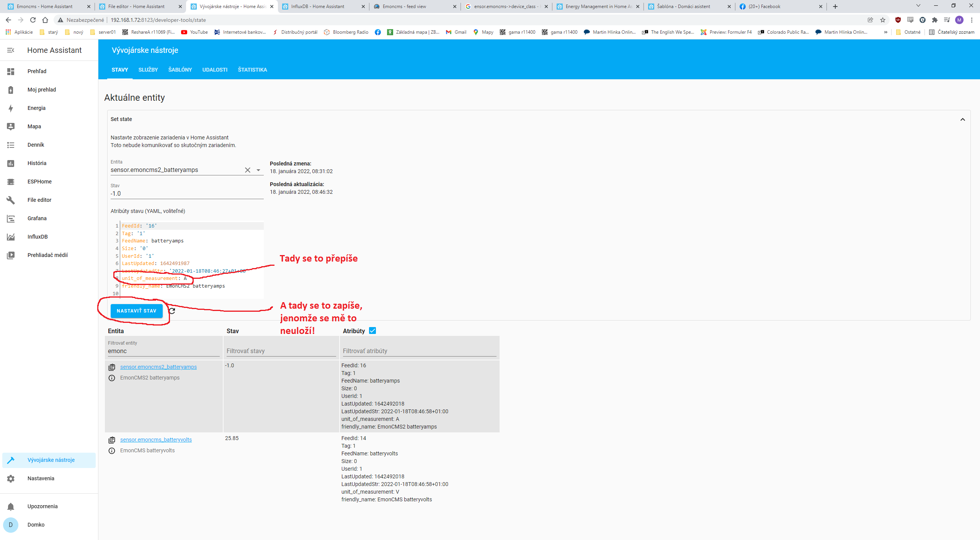Switch to Energy Management browser tab
Screen dimensions: 980x540
coord(598,7)
